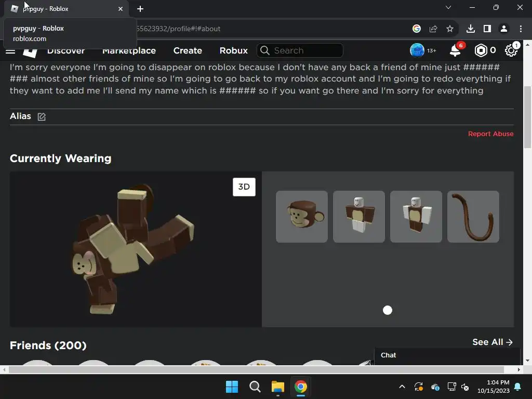This screenshot has width=532, height=399.
Task: Open the user avatar icon in navbar
Action: click(x=417, y=50)
